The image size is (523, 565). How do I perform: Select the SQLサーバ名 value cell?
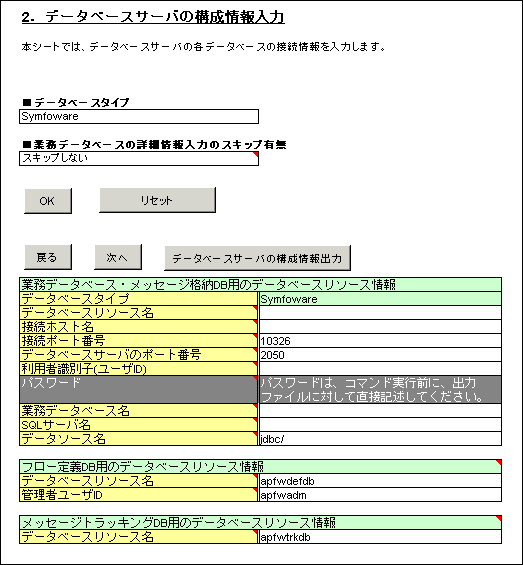click(x=380, y=425)
